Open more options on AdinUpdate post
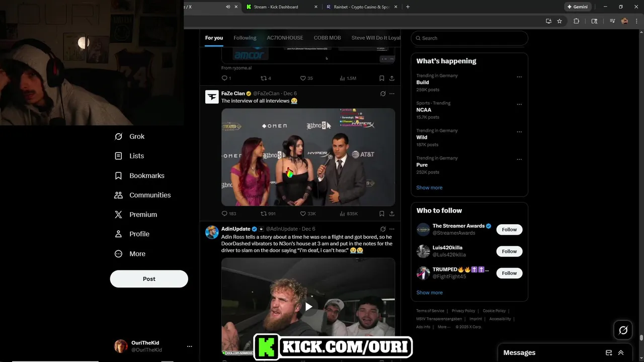644x362 pixels. (392, 229)
